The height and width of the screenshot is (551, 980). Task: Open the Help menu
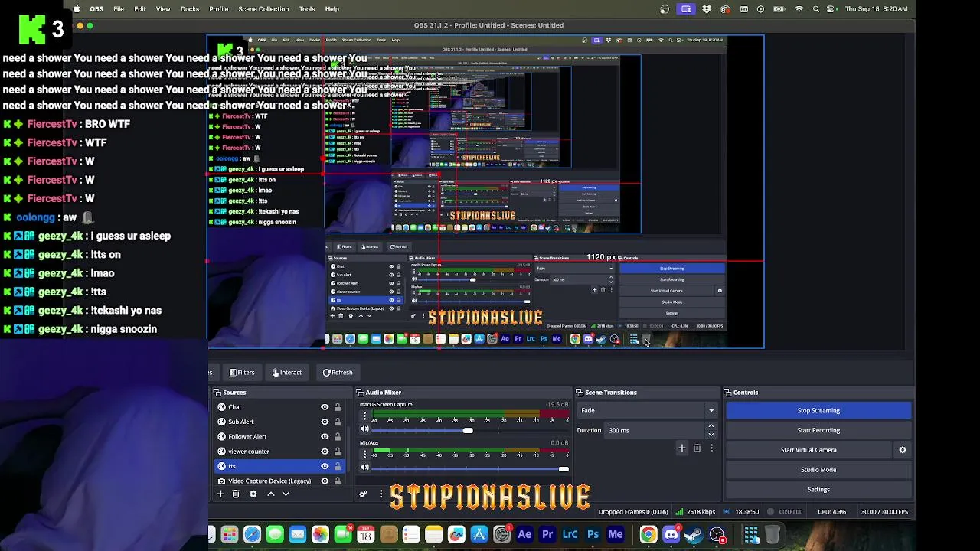(332, 9)
